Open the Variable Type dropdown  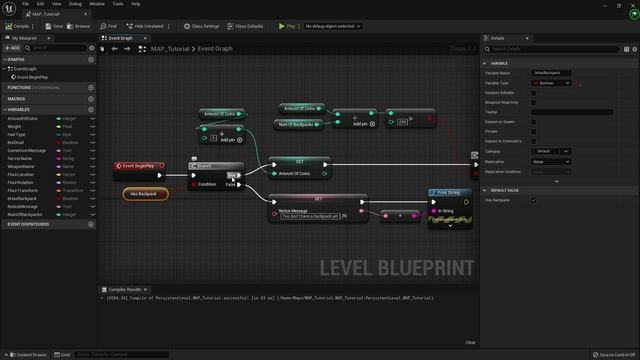click(551, 83)
